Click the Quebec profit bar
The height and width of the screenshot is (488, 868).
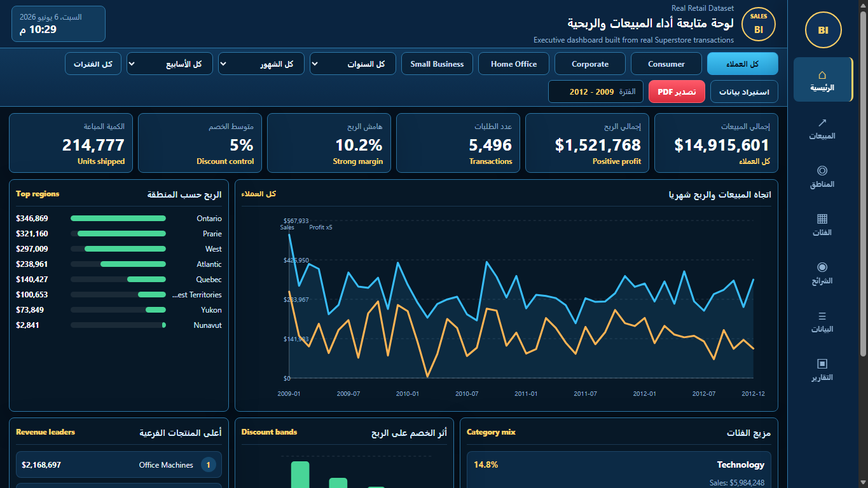pos(146,279)
